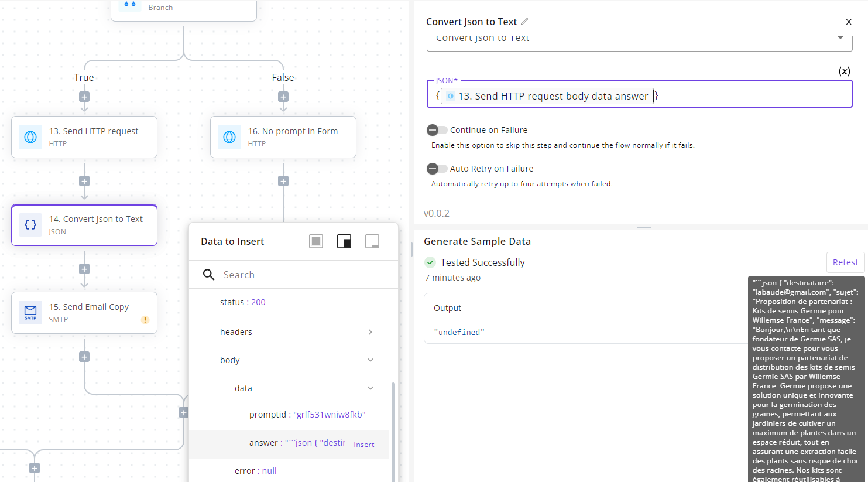
Task: Click the True branch label
Action: click(x=84, y=77)
